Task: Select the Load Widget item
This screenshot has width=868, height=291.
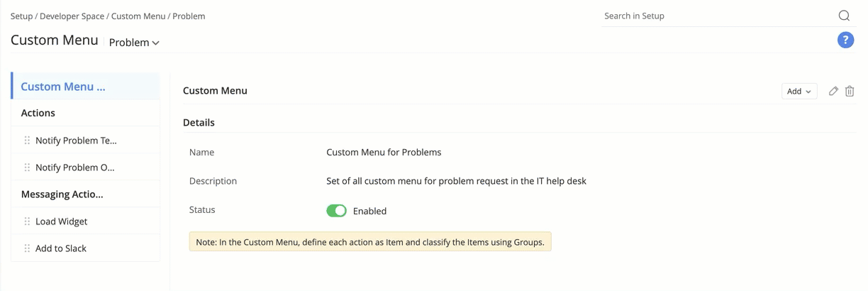Action: pos(62,221)
